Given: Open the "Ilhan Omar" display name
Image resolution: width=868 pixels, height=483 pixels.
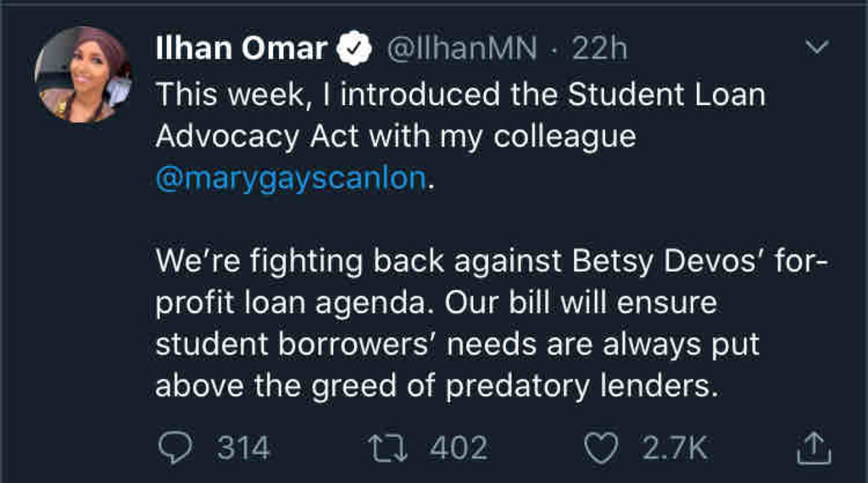Looking at the screenshot, I should click(x=242, y=49).
